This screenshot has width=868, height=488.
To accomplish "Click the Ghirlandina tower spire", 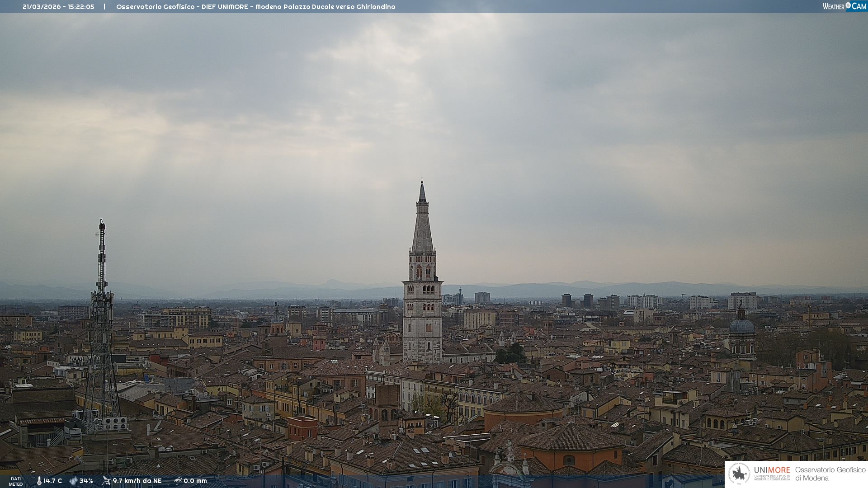I will click(422, 226).
